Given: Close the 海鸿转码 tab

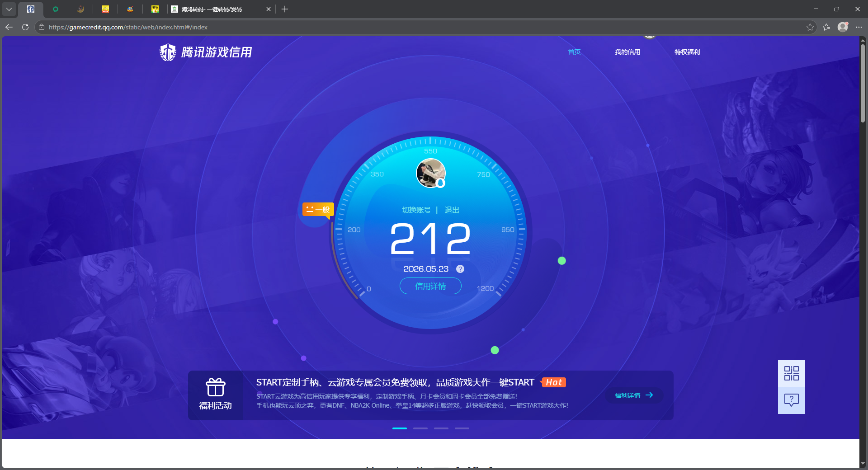Looking at the screenshot, I should coord(268,9).
